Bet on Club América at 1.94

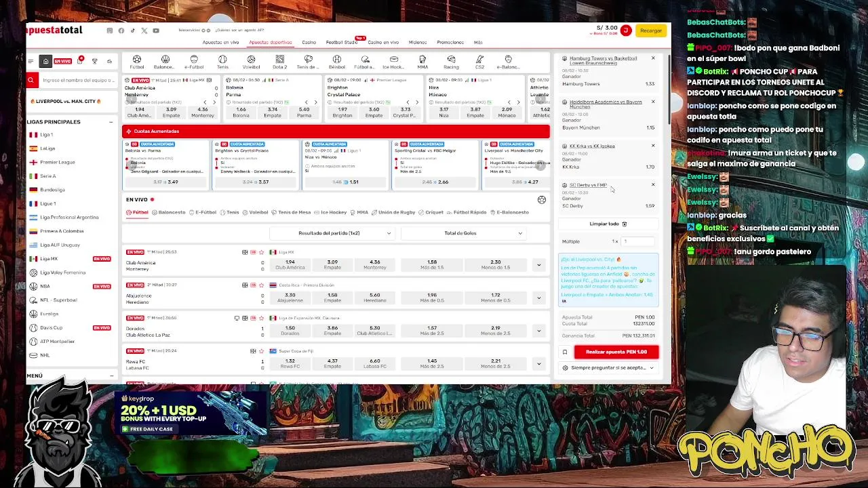(290, 264)
